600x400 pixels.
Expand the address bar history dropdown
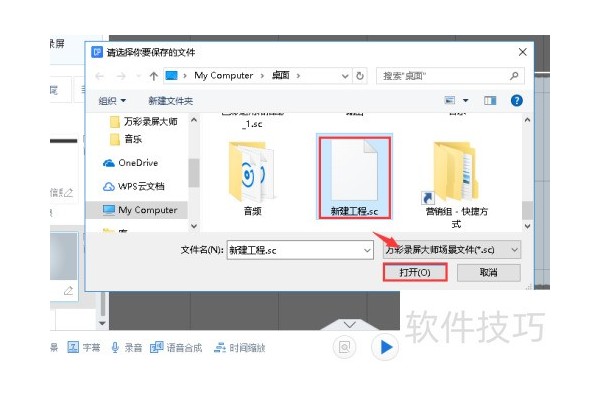pos(345,76)
